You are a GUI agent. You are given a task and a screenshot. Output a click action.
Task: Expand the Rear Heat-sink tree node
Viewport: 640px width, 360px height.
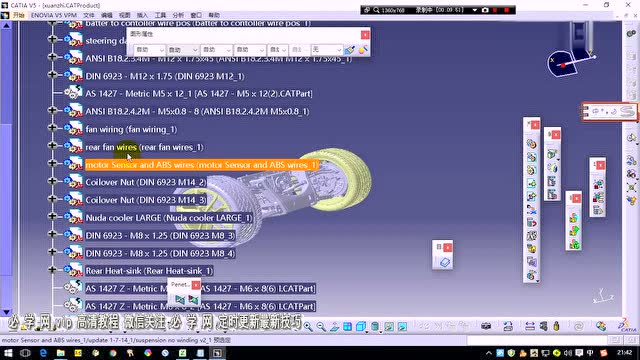52,270
